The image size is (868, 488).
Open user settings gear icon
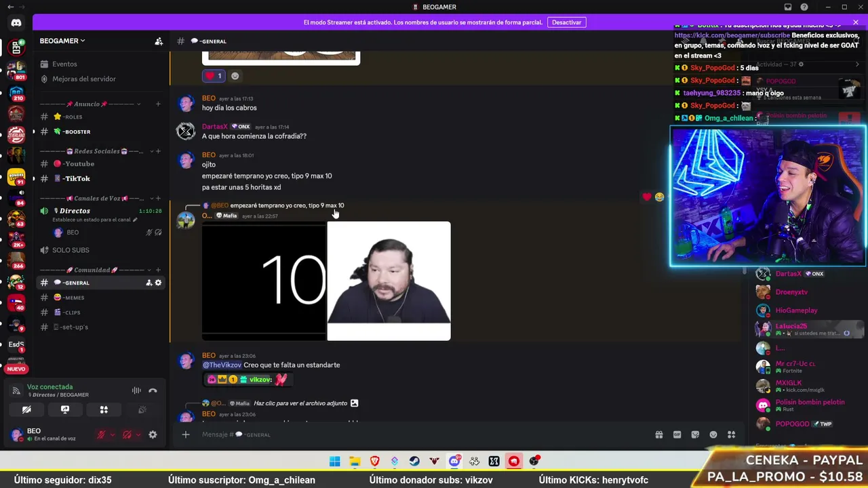pyautogui.click(x=153, y=434)
